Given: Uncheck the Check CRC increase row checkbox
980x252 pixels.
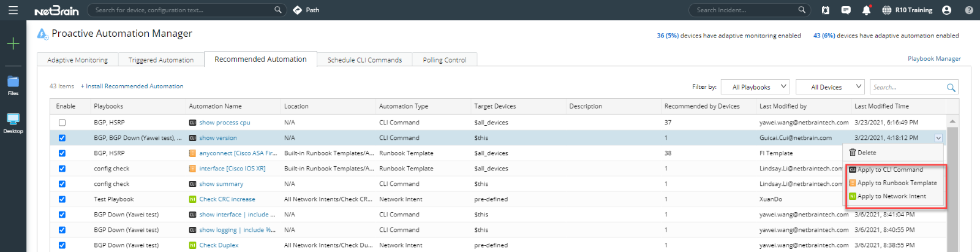Looking at the screenshot, I should [62, 199].
